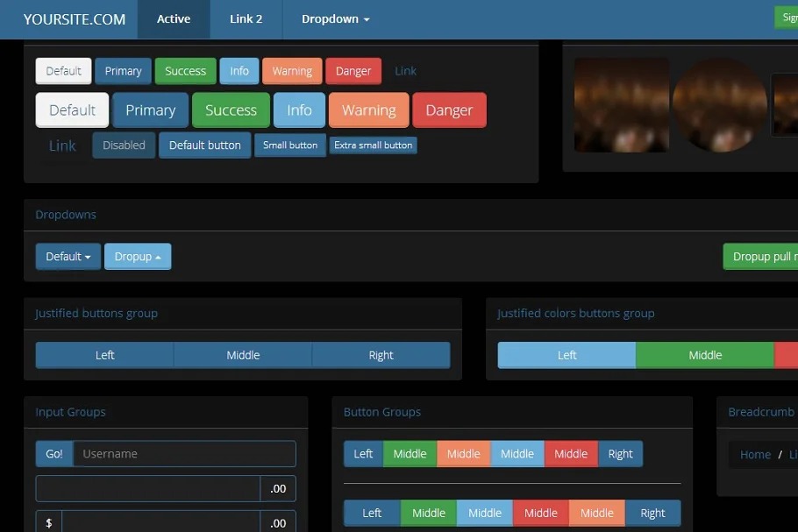This screenshot has height=532, width=798.
Task: Click the circular image thumbnail
Action: pyautogui.click(x=720, y=105)
